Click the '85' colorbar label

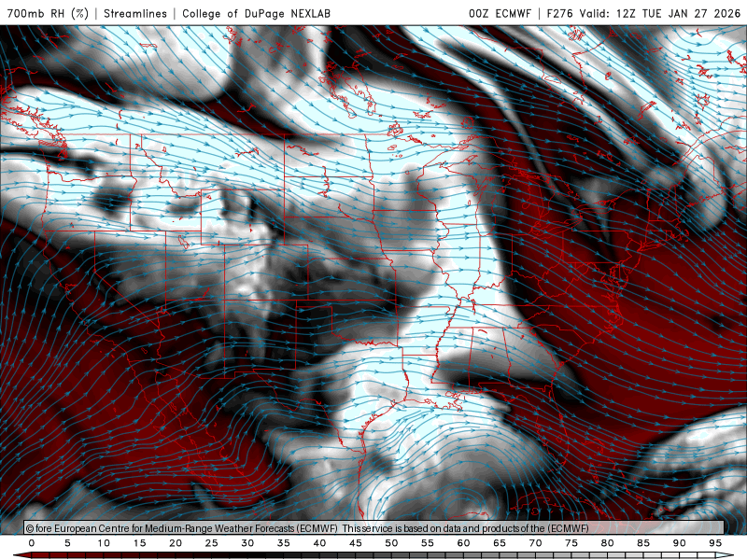643,543
